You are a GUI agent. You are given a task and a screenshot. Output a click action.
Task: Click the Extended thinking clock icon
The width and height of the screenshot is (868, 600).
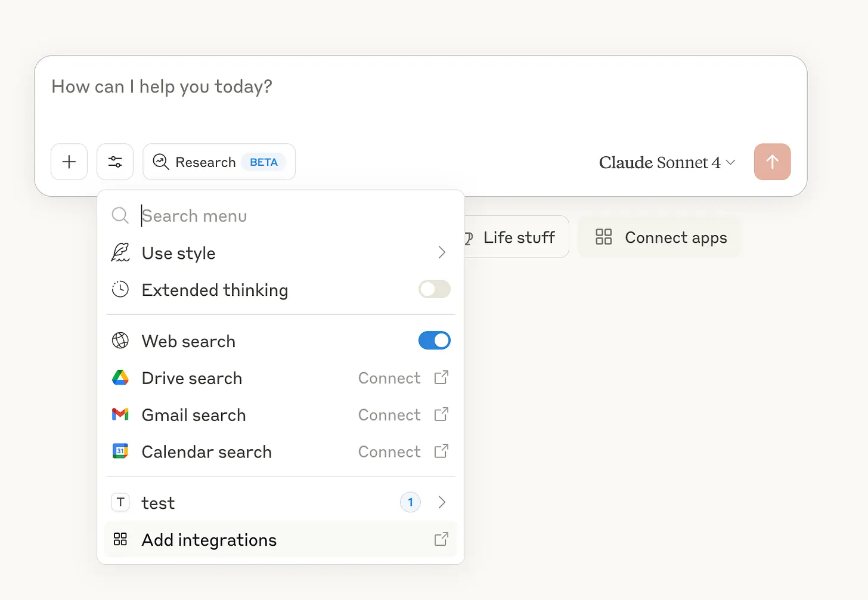(x=120, y=289)
